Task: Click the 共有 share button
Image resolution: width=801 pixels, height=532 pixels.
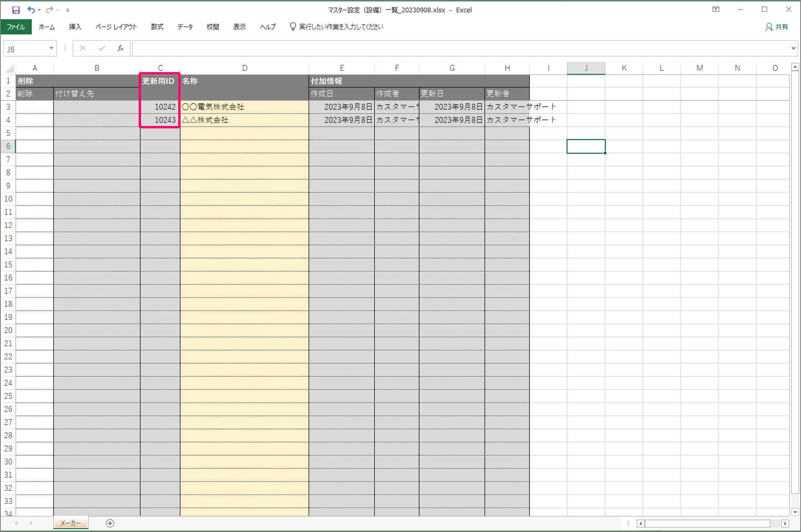Action: 777,27
